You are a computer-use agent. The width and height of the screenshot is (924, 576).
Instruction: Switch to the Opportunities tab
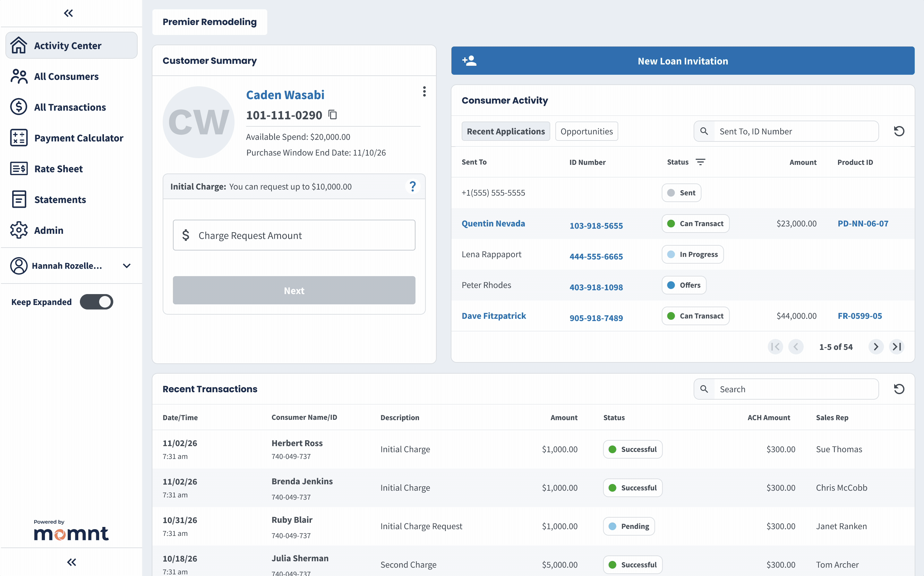pyautogui.click(x=586, y=131)
